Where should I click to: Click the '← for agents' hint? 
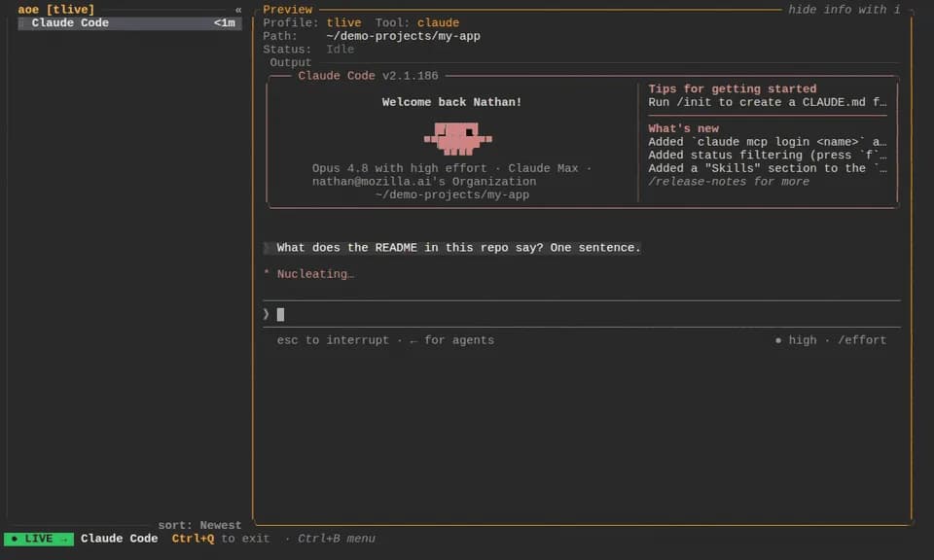(x=452, y=340)
